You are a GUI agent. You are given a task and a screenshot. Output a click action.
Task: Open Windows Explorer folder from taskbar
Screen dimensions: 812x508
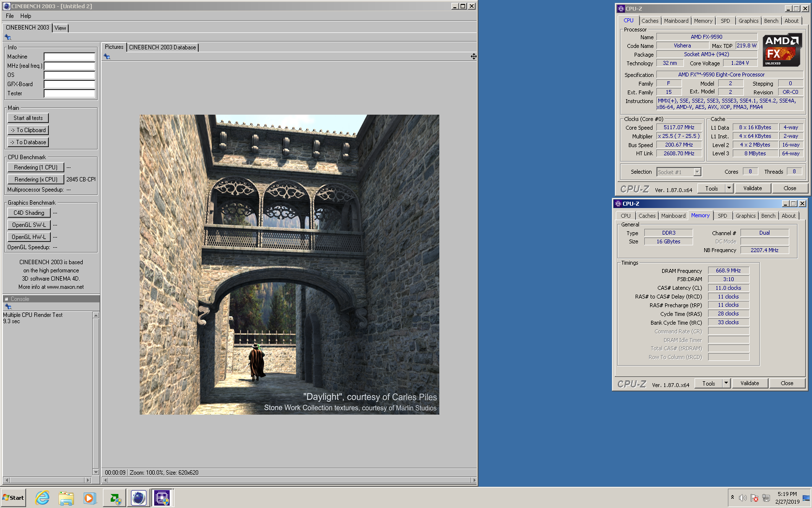66,498
